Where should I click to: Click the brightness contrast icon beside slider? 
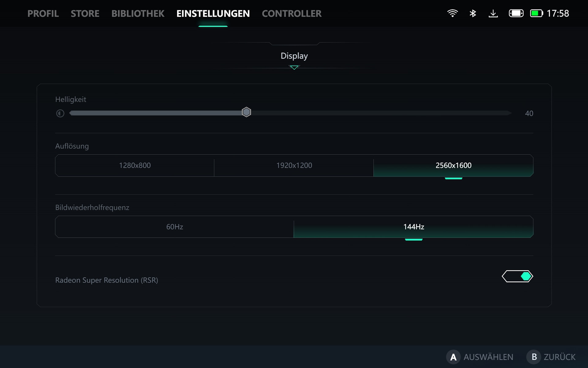(x=60, y=113)
